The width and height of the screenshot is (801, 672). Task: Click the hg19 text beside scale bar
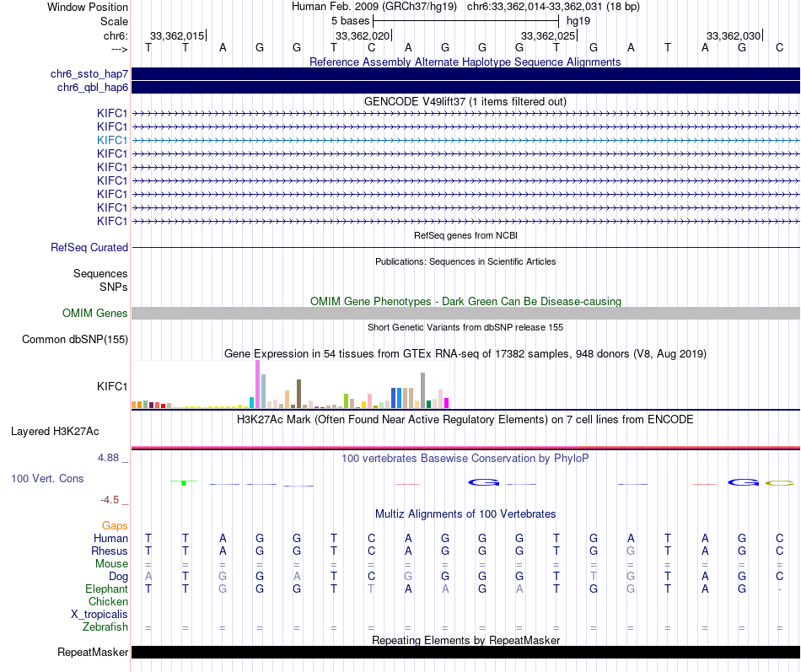578,21
